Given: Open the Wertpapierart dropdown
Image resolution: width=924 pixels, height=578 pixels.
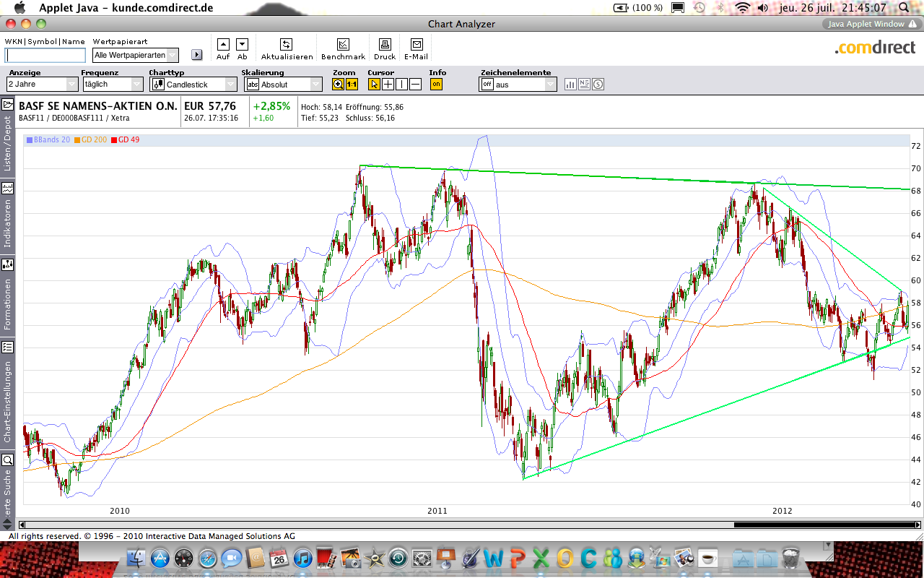Looking at the screenshot, I should [136, 55].
